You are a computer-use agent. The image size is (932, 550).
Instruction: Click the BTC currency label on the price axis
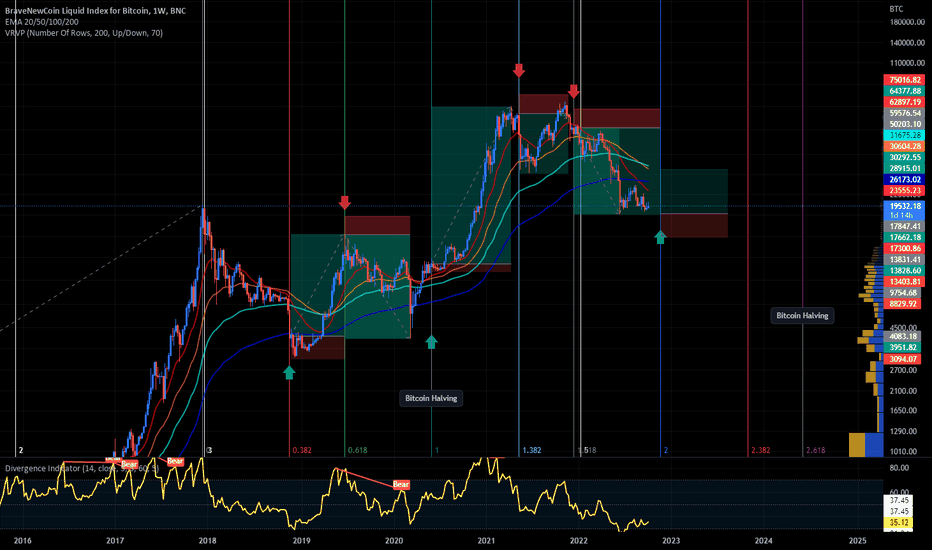click(896, 9)
